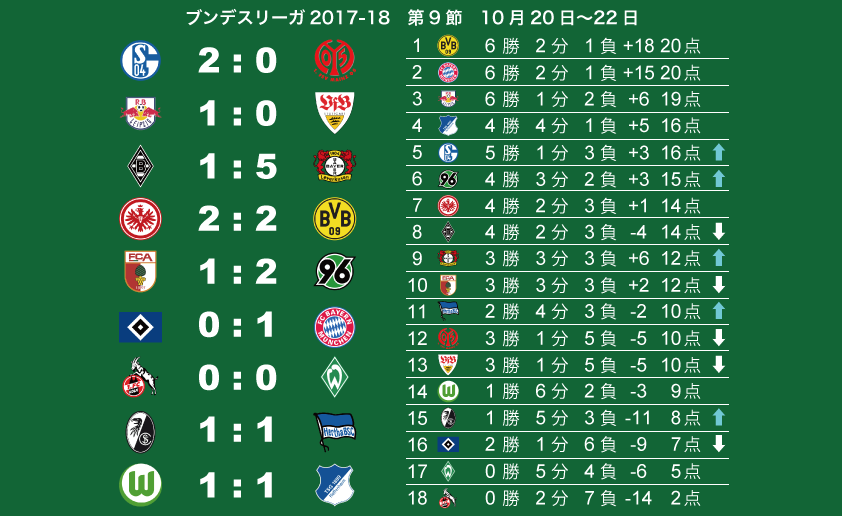This screenshot has width=842, height=516.
Task: Click the ブンデスリーガ 2017-18 title text
Action: pos(288,18)
